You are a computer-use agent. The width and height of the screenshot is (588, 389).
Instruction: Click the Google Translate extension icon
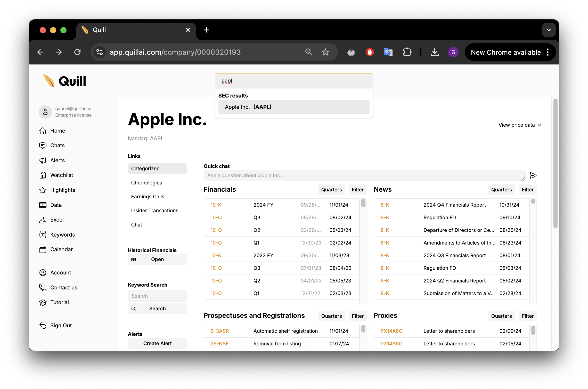tap(388, 52)
